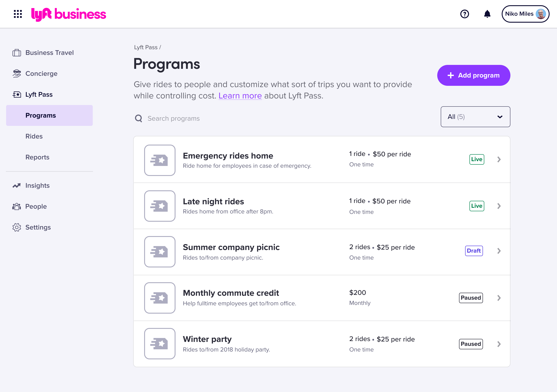Open the Reports sidebar item

[x=37, y=157]
